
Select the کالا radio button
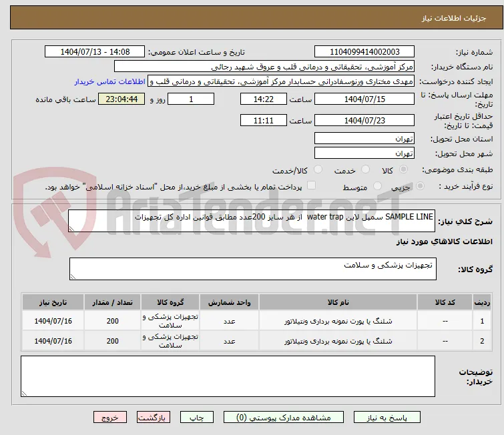coord(403,169)
